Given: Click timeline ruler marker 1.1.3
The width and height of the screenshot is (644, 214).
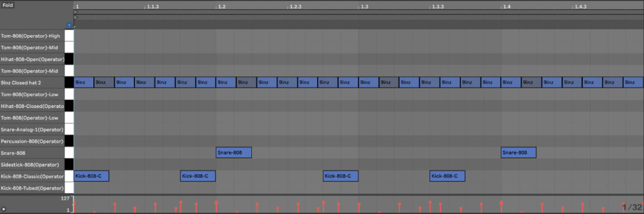Looking at the screenshot, I should tap(153, 7).
